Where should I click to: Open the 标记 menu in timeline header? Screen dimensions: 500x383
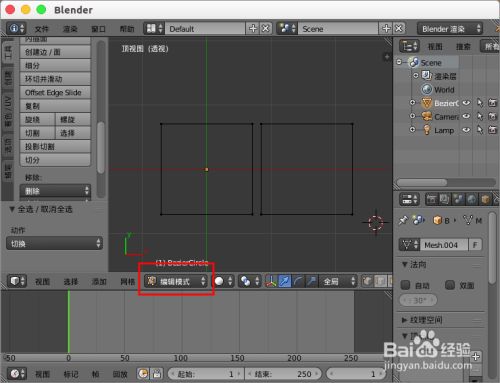click(70, 374)
